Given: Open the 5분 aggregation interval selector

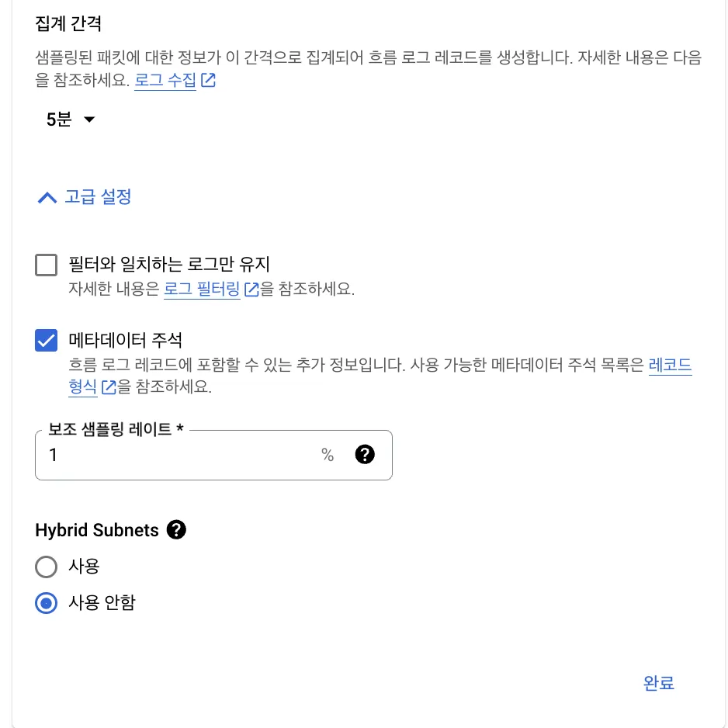Looking at the screenshot, I should click(x=71, y=120).
